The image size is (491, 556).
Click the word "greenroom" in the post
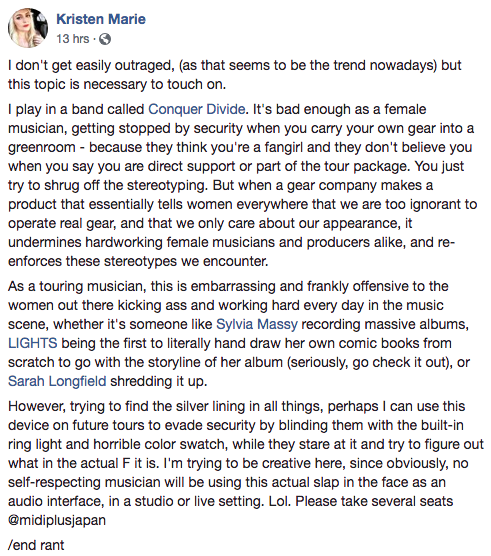click(41, 148)
